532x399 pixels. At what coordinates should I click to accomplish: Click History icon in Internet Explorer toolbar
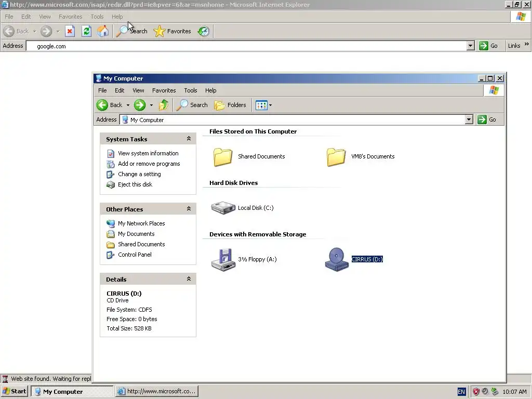pos(204,31)
